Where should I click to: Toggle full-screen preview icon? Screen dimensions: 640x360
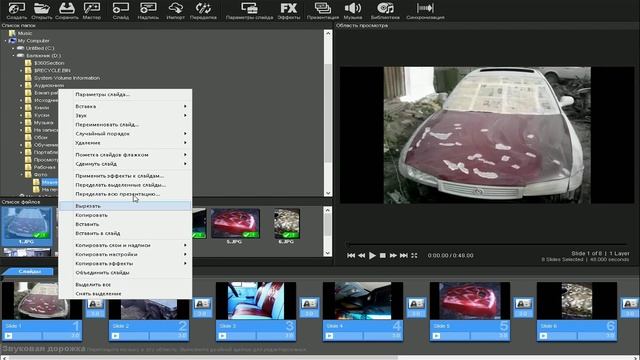pos(414,256)
